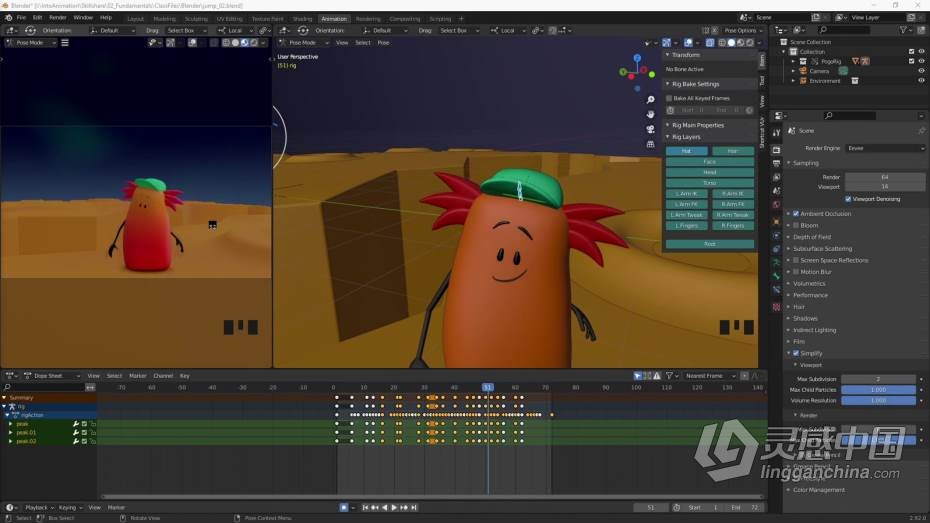Switch to the Layout workspace tab
Viewport: 930px width, 523px height.
(x=136, y=19)
